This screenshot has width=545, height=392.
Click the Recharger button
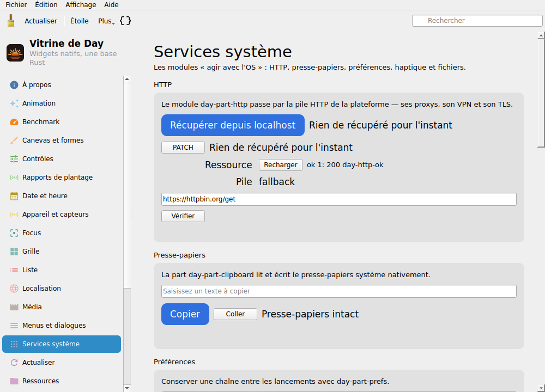(281, 164)
